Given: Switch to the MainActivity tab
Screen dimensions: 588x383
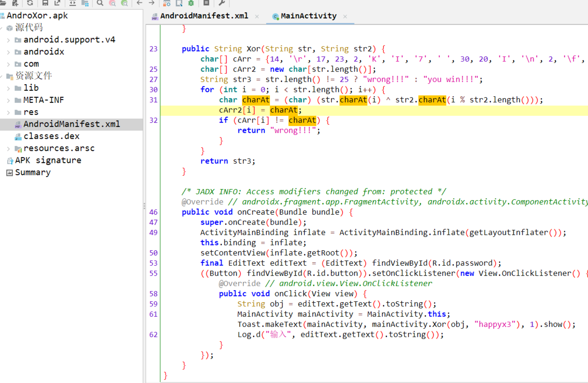Looking at the screenshot, I should [308, 16].
